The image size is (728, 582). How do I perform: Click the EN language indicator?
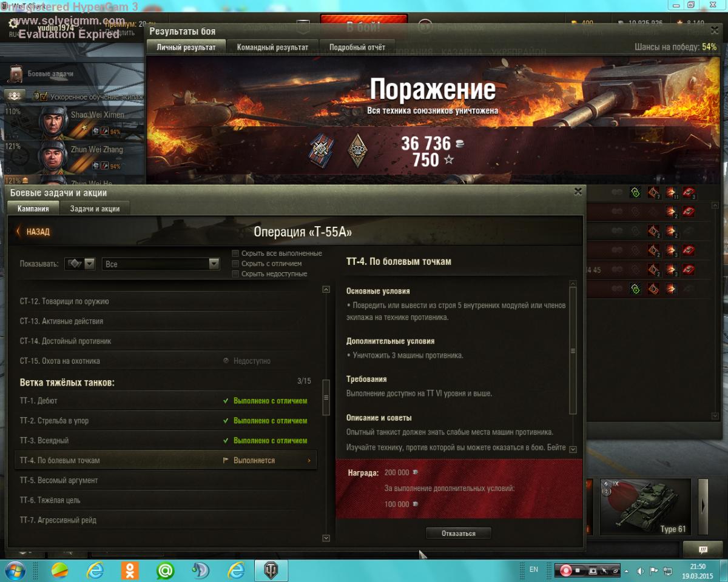point(534,570)
